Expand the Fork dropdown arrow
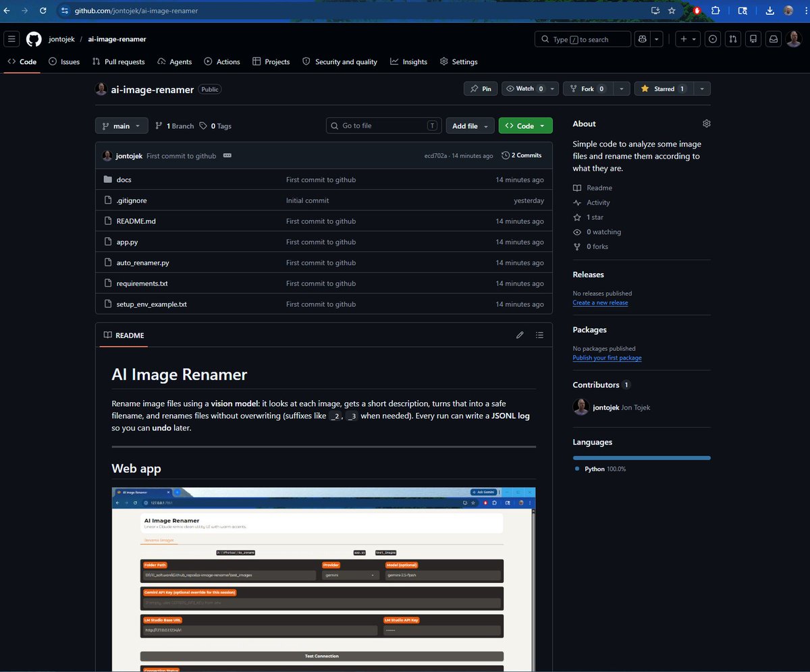The width and height of the screenshot is (810, 672). [x=622, y=88]
